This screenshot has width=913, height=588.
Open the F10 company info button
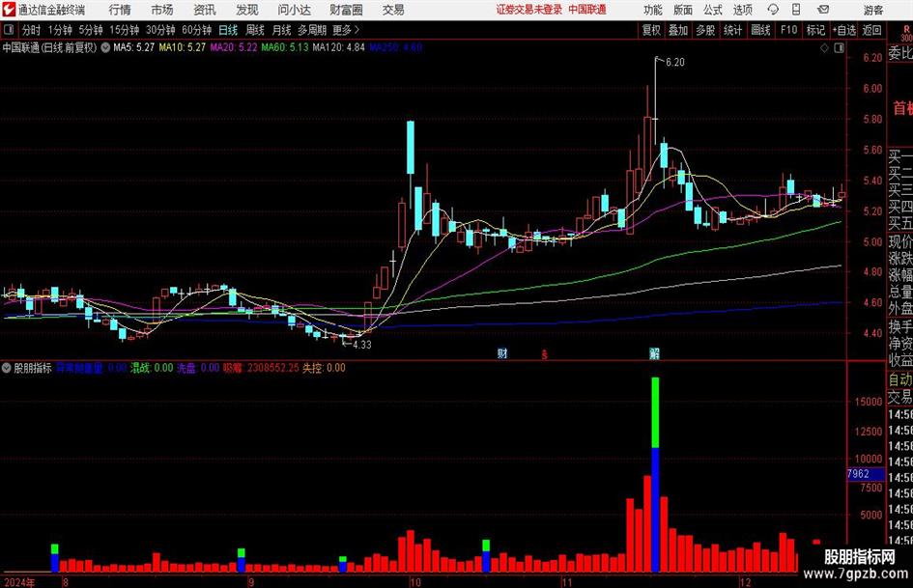click(x=789, y=30)
